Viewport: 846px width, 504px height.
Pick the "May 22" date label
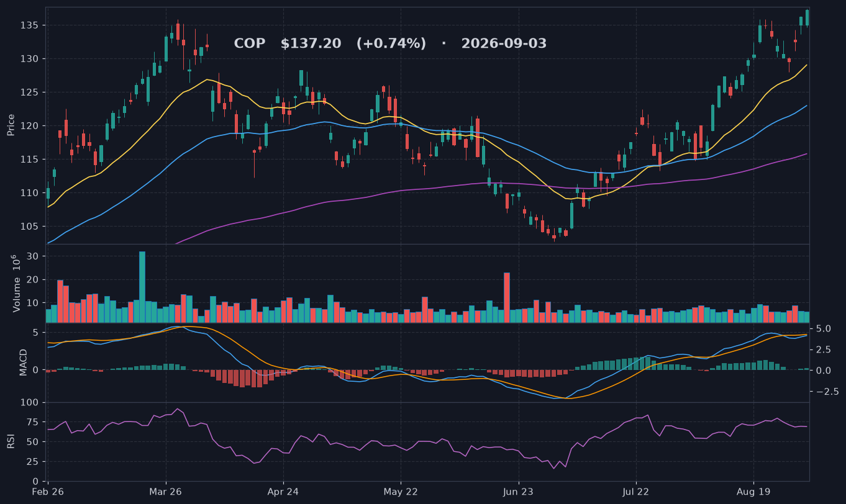coord(401,493)
